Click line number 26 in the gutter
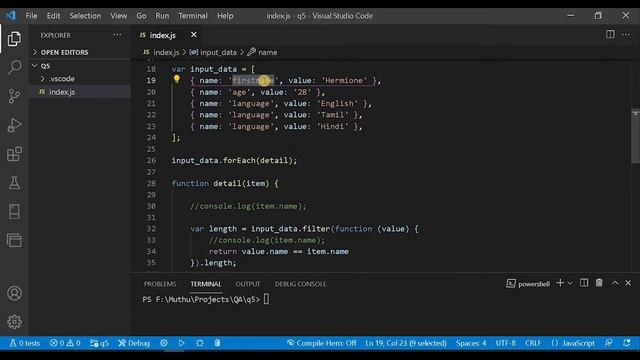 coord(151,160)
